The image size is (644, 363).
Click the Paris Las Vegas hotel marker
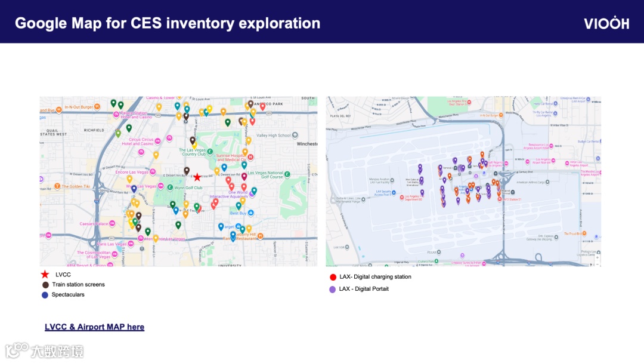(x=131, y=244)
